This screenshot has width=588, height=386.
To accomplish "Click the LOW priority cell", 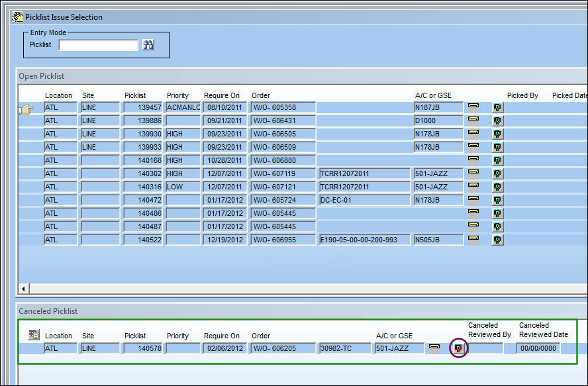I will (x=183, y=187).
